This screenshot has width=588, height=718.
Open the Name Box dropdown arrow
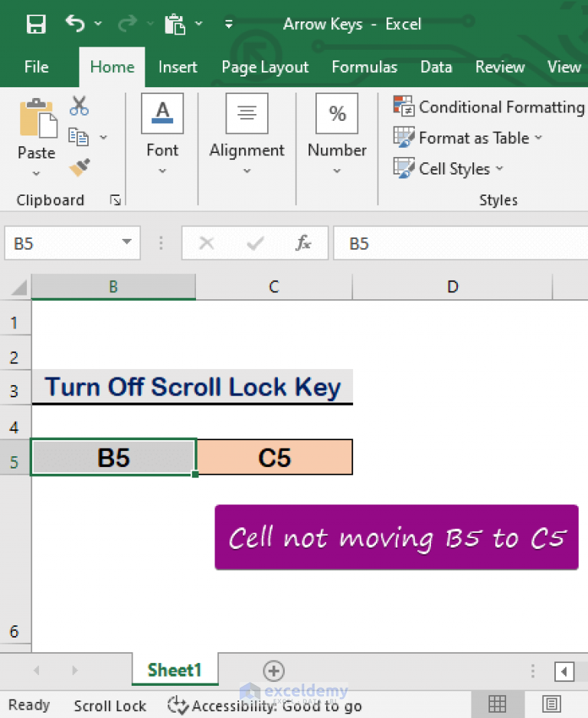coord(127,242)
